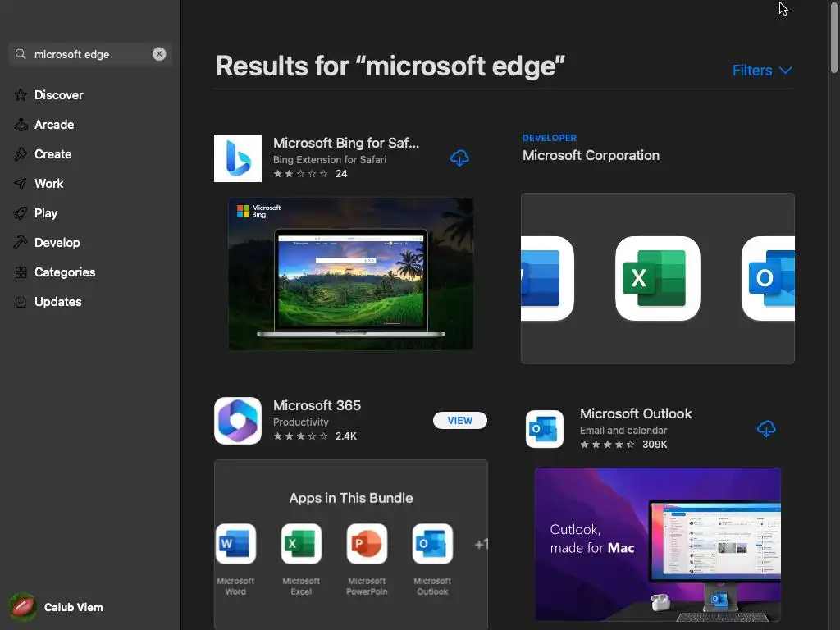View the Outlook made for Mac screenshot
The image size is (840, 630).
pos(657,545)
